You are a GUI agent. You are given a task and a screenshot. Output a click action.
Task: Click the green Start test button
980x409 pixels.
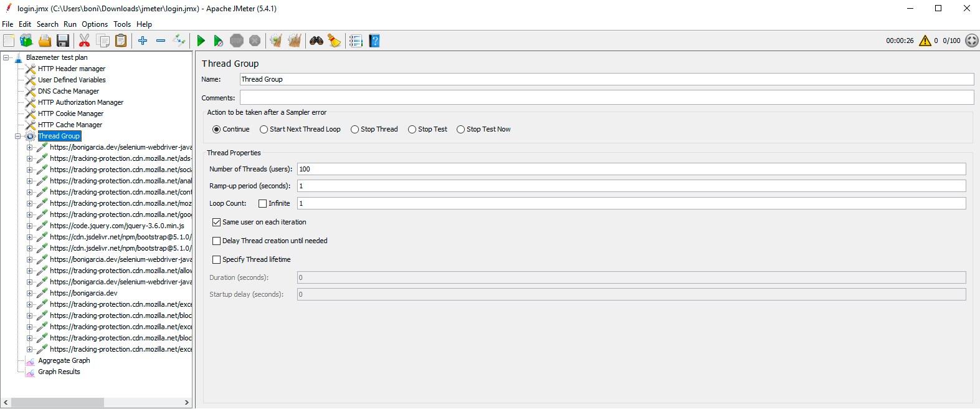pyautogui.click(x=201, y=41)
